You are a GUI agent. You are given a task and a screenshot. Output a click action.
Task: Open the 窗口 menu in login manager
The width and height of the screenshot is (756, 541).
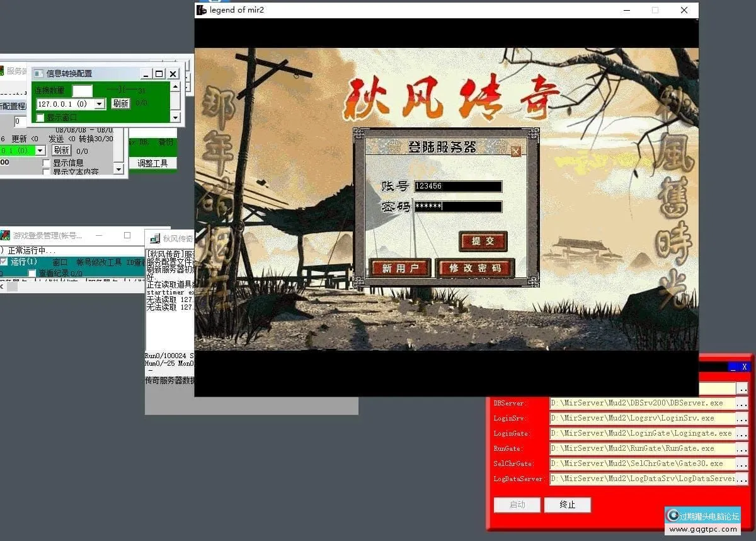click(60, 262)
